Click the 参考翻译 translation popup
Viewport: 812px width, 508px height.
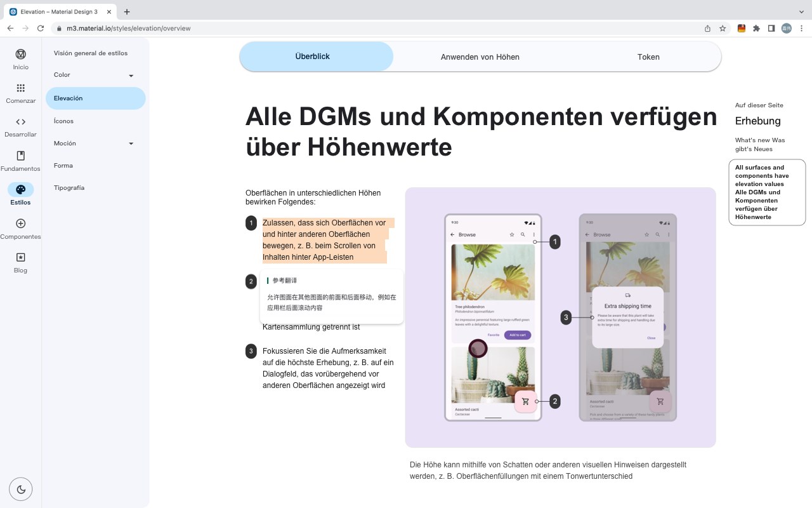point(332,297)
